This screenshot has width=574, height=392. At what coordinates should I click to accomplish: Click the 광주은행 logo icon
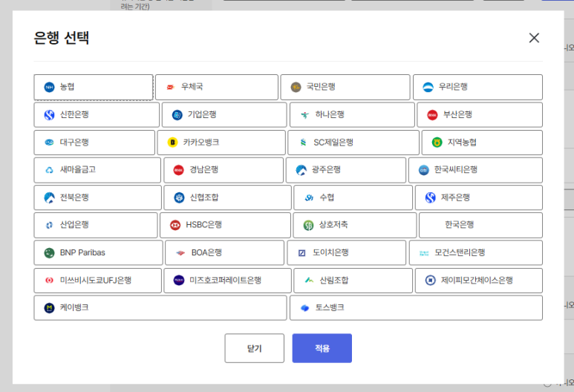(301, 170)
